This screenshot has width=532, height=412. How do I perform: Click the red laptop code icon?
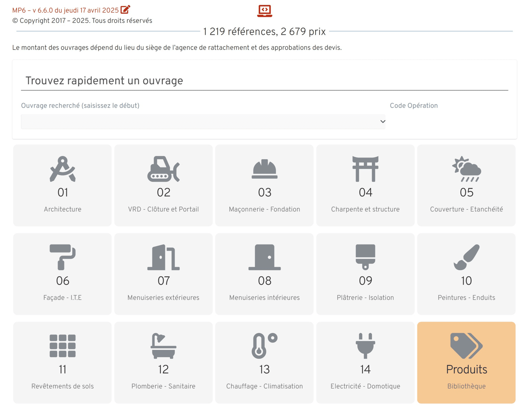(264, 10)
